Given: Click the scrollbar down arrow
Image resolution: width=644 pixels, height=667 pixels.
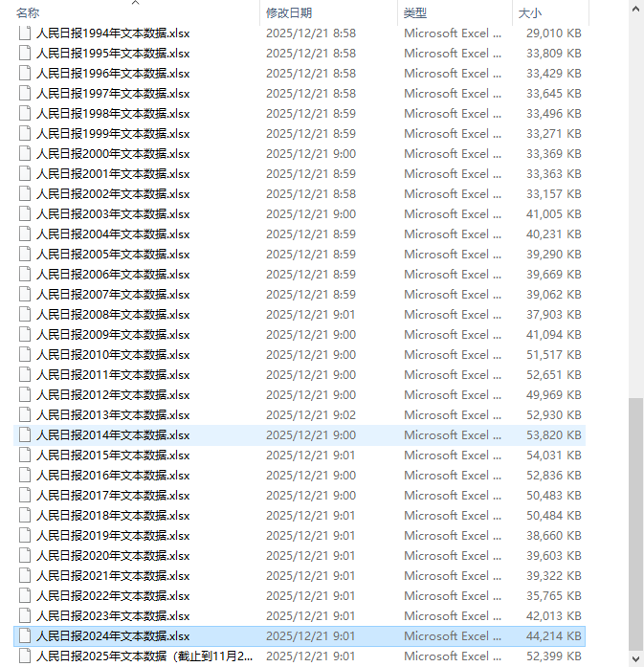Looking at the screenshot, I should coord(636,659).
